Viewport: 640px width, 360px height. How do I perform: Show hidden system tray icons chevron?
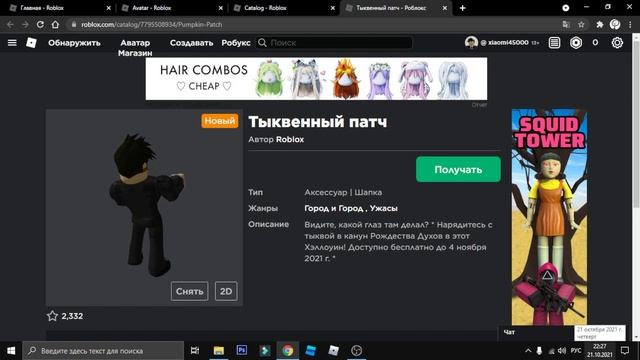click(528, 351)
